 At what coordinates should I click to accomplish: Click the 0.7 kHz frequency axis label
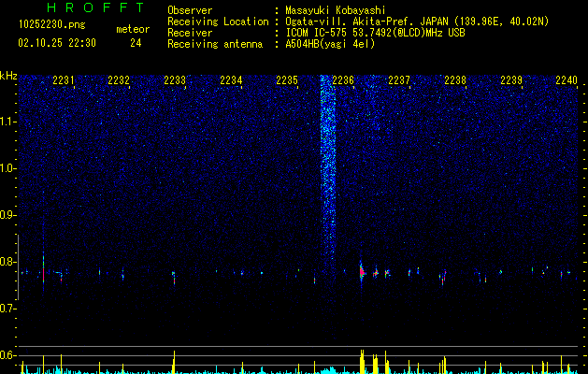(x=8, y=309)
